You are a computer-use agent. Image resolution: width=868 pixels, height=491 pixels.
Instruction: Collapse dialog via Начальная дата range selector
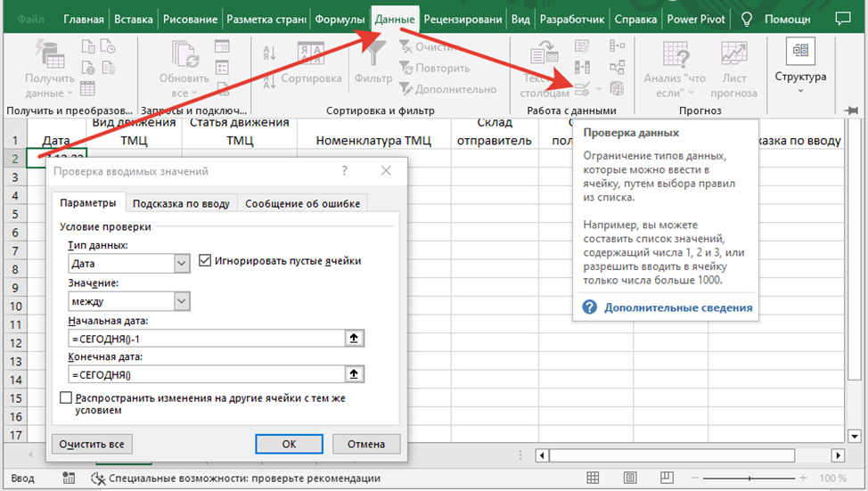[x=354, y=339]
